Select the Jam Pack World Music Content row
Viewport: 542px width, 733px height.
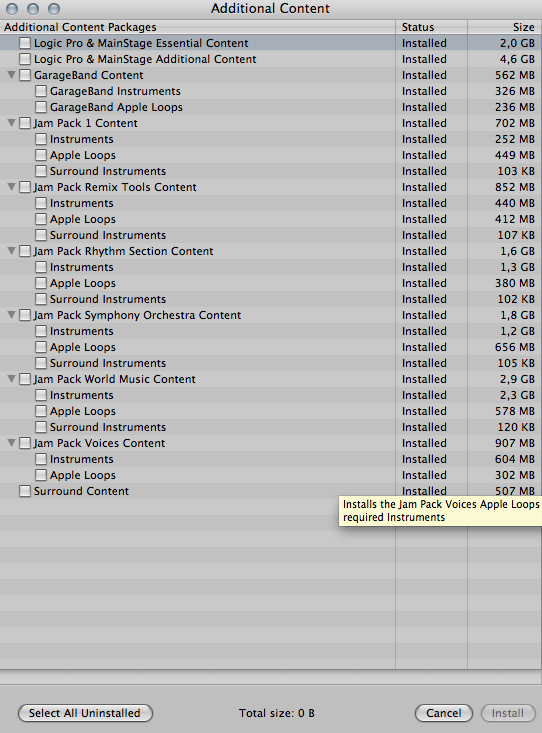coord(271,379)
